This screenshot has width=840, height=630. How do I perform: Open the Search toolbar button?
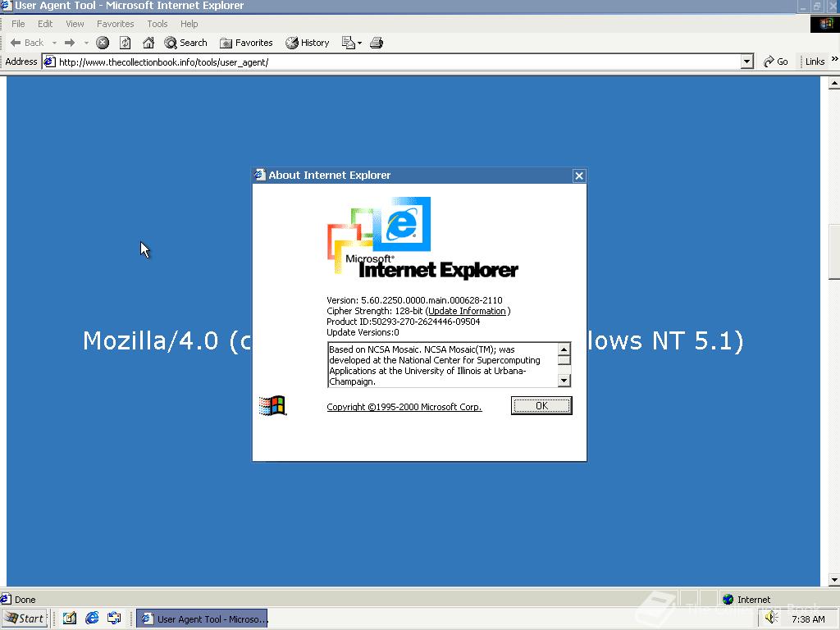tap(186, 43)
